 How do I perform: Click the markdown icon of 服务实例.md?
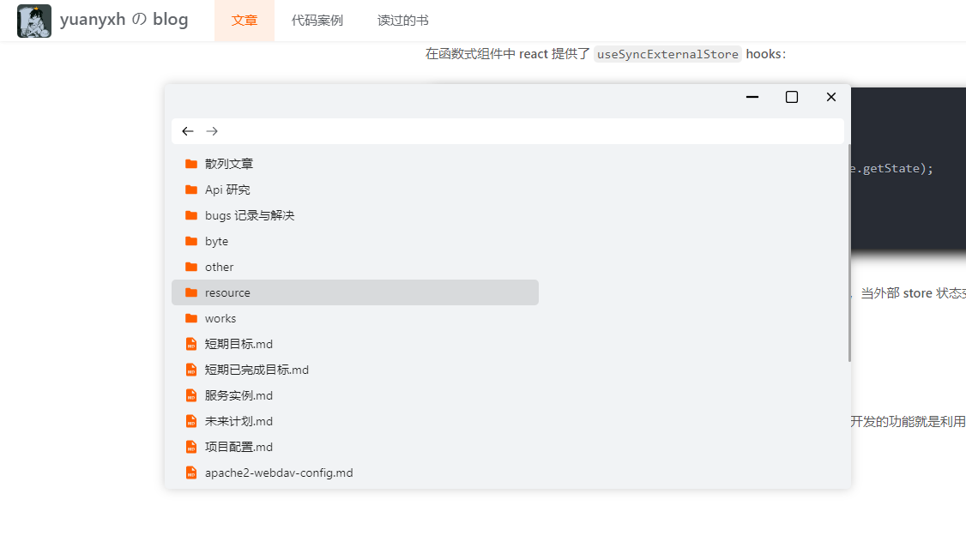pos(191,395)
